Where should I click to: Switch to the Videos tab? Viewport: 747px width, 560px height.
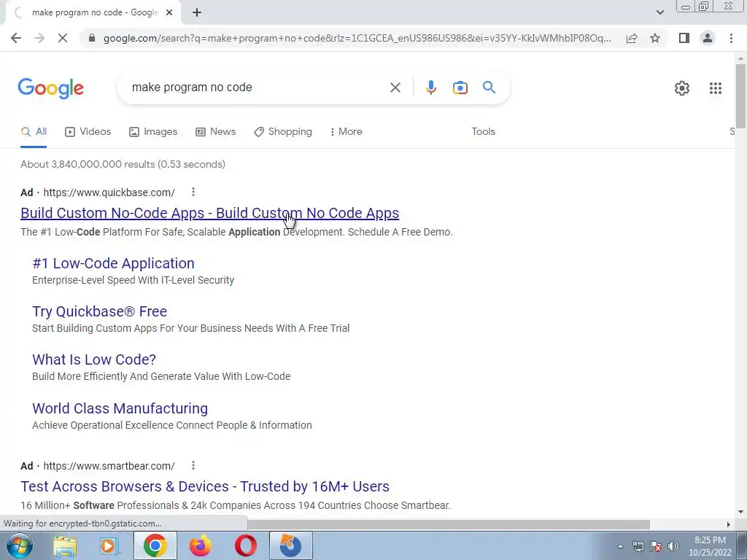88,132
